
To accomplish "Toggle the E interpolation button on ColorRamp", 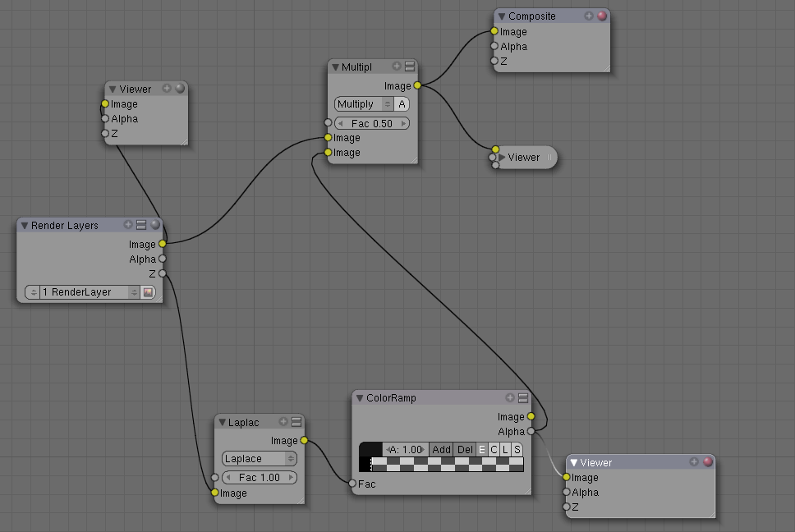I will (x=481, y=449).
